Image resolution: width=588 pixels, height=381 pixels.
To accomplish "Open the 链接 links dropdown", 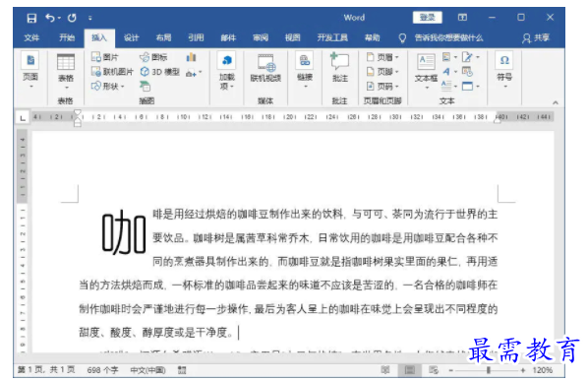I will (305, 71).
